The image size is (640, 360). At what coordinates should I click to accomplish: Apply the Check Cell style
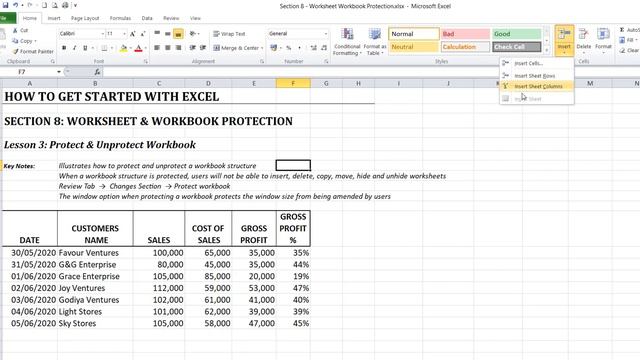tap(517, 47)
